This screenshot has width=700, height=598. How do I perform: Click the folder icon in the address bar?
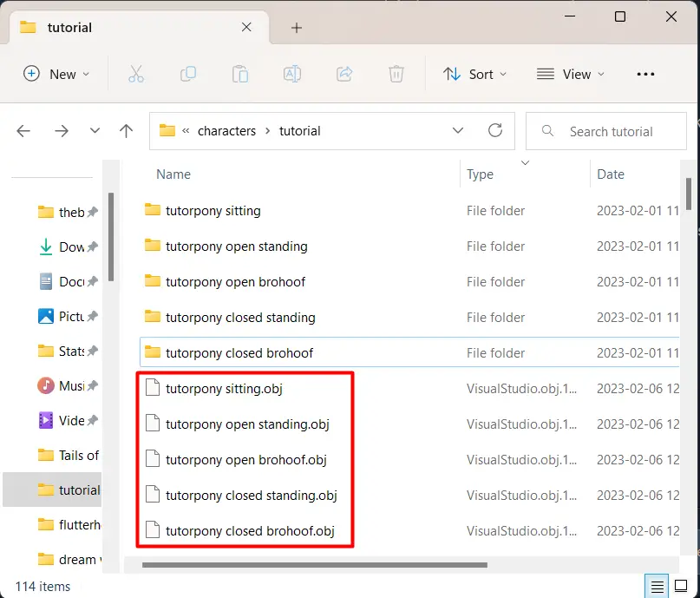[x=167, y=131]
